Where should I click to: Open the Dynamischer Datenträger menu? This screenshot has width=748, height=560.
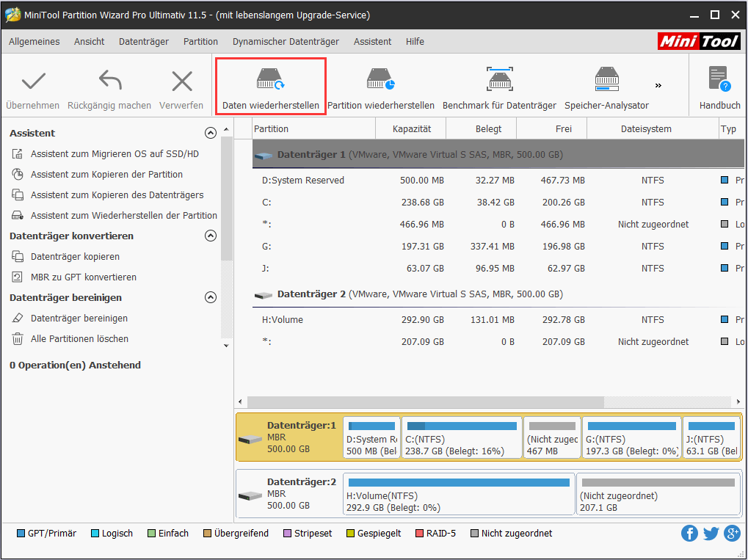coord(286,42)
